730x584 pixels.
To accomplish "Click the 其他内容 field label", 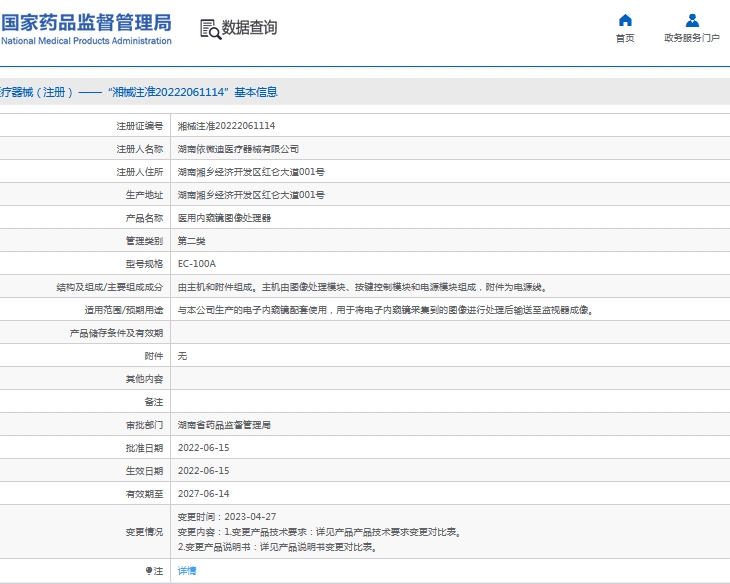I will (144, 379).
